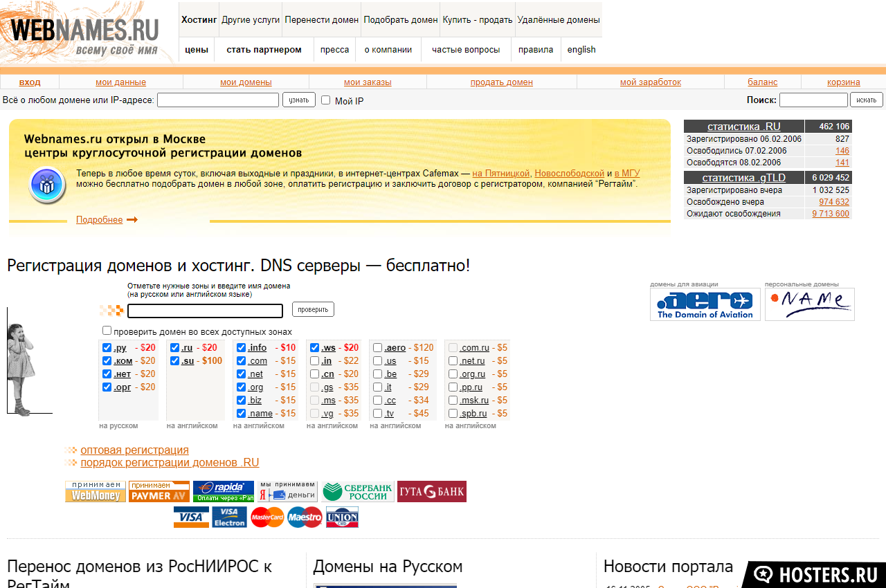Click the MasterCard logo
Image resolution: width=886 pixels, height=588 pixels.
[x=267, y=517]
